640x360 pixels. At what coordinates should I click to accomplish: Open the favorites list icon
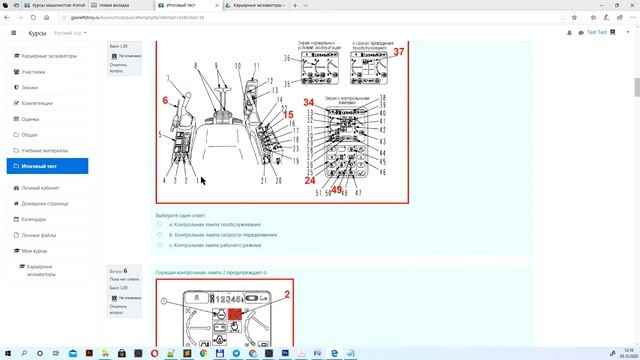coord(593,18)
